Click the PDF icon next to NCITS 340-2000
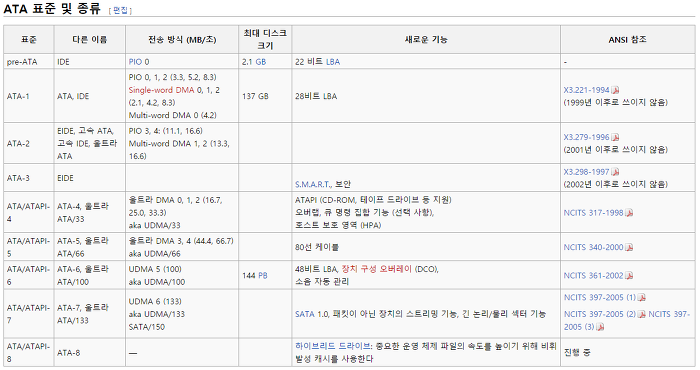This screenshot has width=700, height=370. tap(629, 248)
